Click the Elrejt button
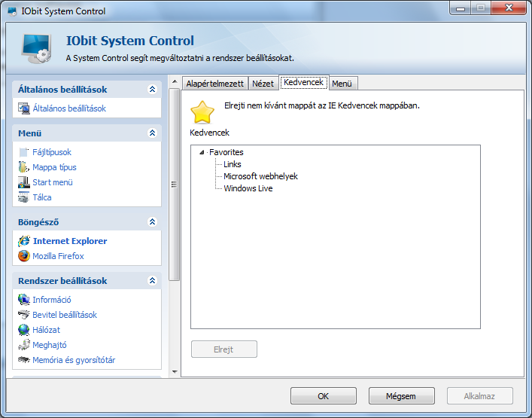Viewport: 532px width, 418px height. [x=224, y=349]
